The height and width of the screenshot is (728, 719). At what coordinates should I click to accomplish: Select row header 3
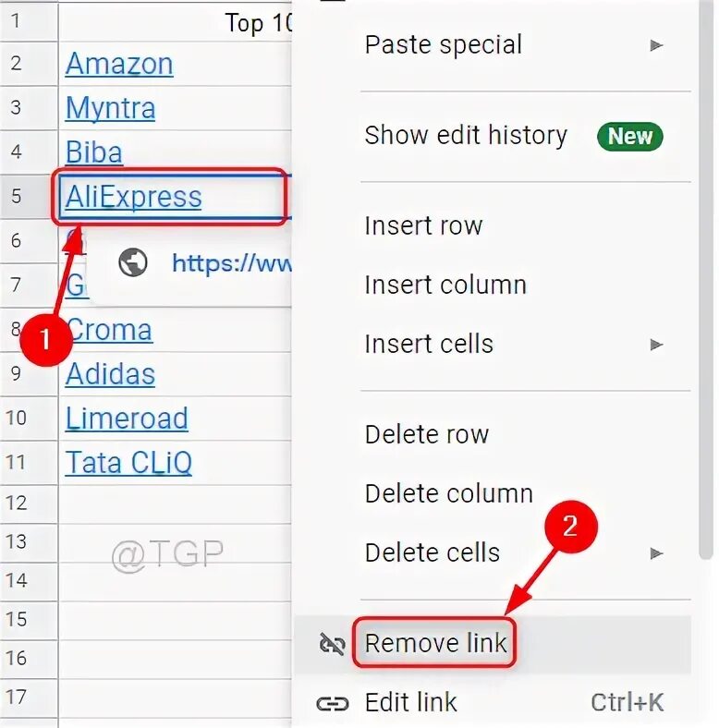click(x=29, y=108)
